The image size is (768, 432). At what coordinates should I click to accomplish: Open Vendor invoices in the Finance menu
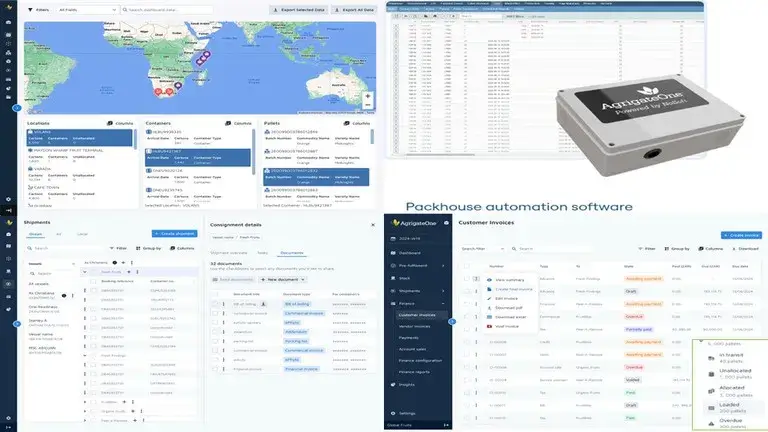tap(417, 325)
